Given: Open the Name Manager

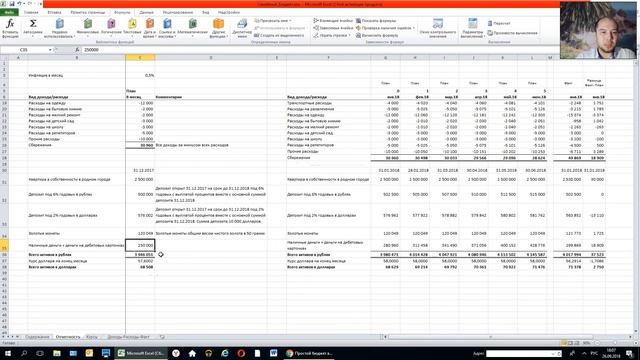Looking at the screenshot, I should point(242,28).
